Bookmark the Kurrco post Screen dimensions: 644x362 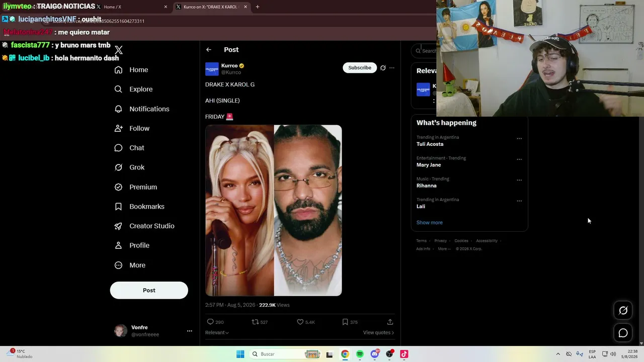(x=350, y=322)
